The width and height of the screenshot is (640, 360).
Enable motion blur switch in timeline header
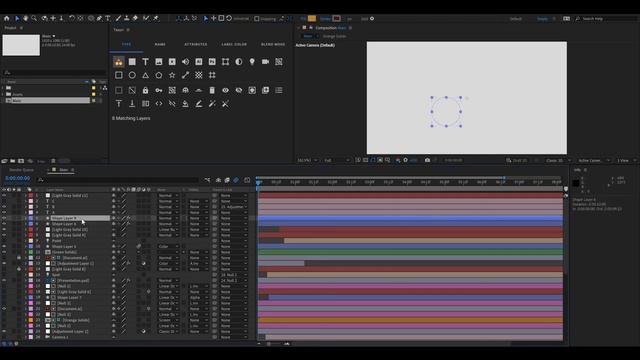pyautogui.click(x=236, y=180)
